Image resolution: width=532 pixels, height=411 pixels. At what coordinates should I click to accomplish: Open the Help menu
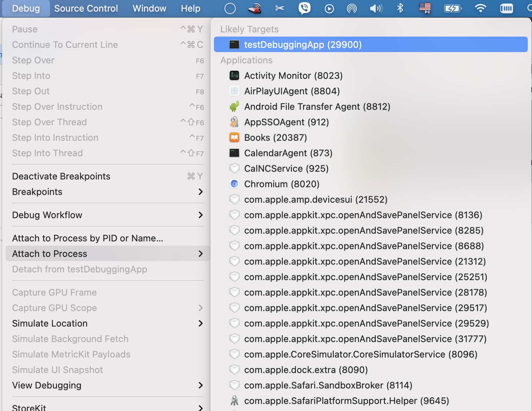(190, 8)
